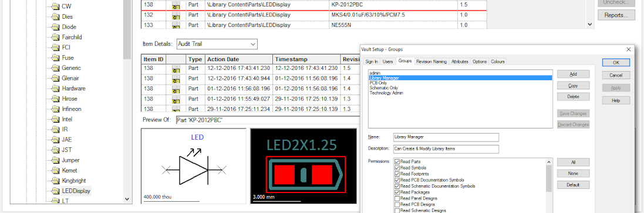Viewport: 644px width, 213px height.
Task: Select the LEDDisplay folder icon
Action: pyautogui.click(x=55, y=191)
